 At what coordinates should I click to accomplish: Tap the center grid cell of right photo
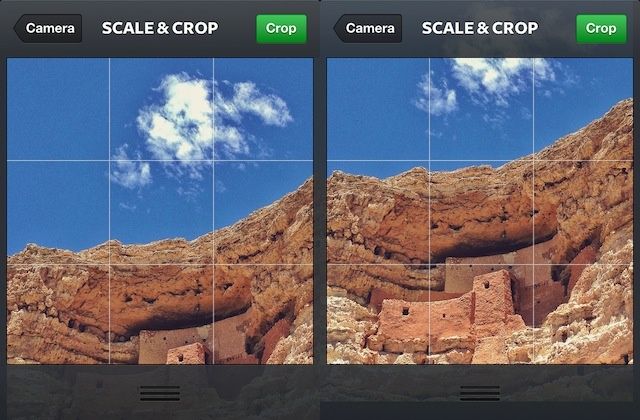[x=481, y=212]
